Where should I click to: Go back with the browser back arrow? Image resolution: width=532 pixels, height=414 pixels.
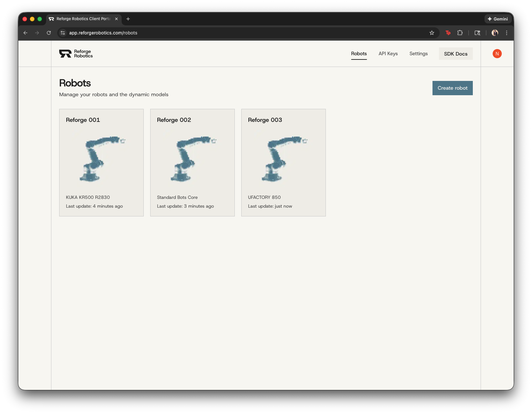[25, 33]
